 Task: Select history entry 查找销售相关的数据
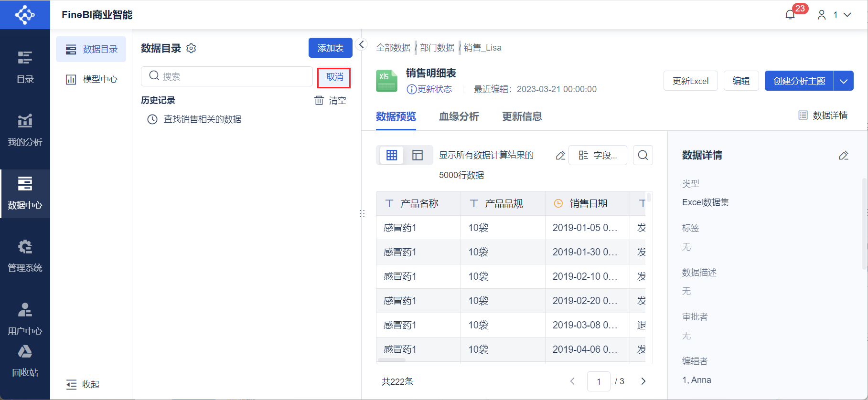[x=202, y=119]
